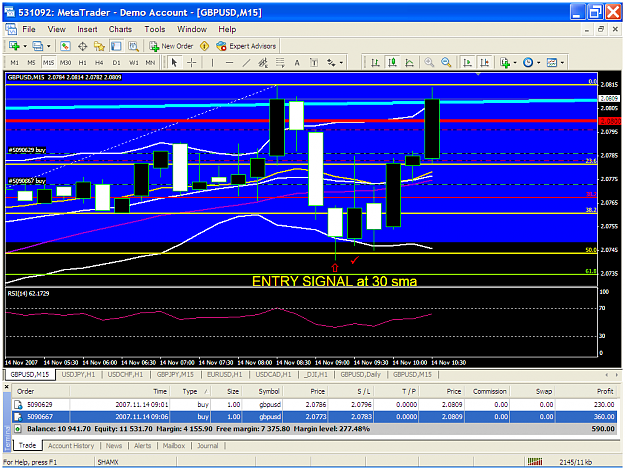Zoom in on the chart
Viewport: 625px width, 470px height.
(x=429, y=63)
